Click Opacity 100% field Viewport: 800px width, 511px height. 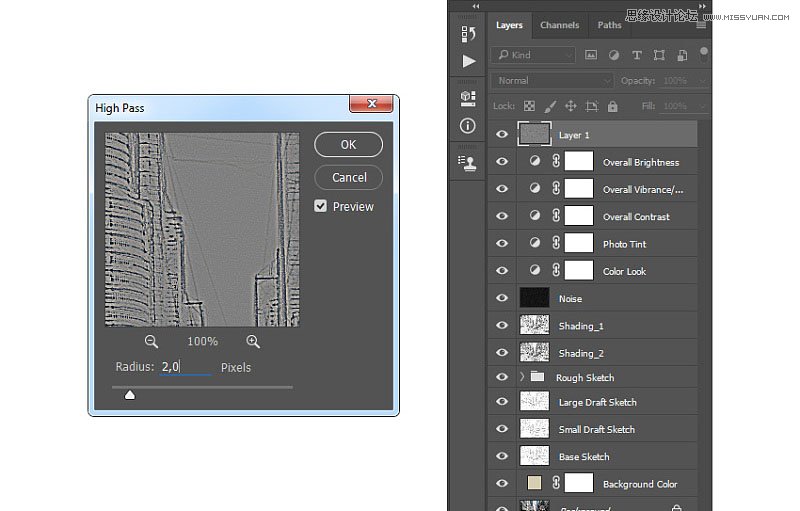pyautogui.click(x=679, y=81)
